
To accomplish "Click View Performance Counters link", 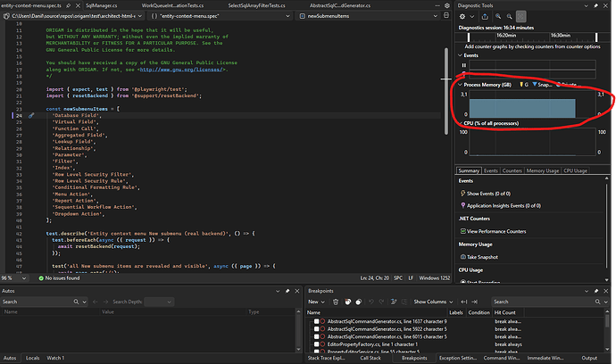I will tap(496, 232).
